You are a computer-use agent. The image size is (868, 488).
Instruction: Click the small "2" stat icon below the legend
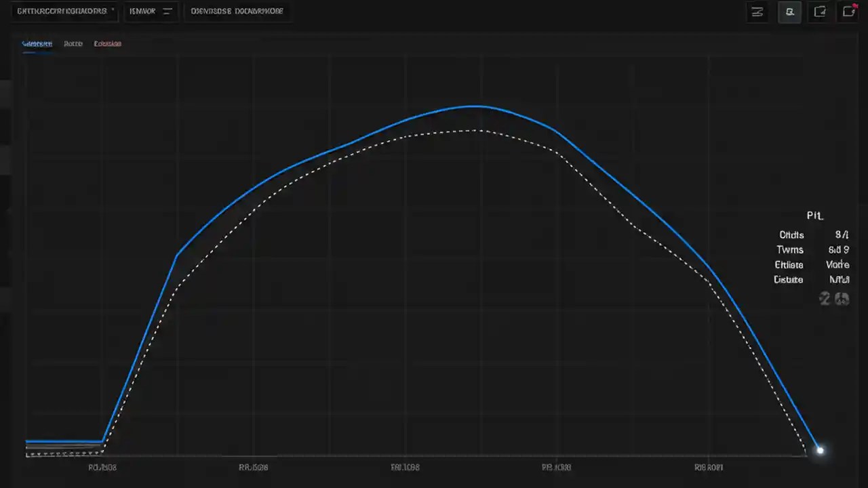point(825,298)
